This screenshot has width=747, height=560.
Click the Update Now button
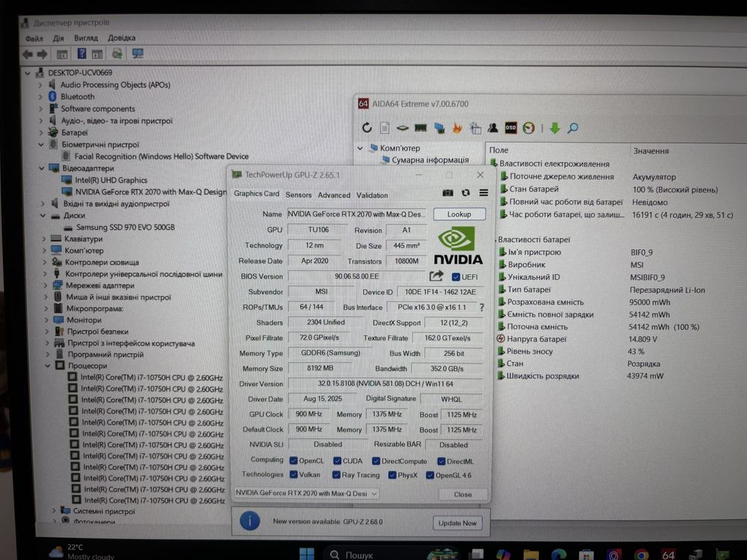pos(457,523)
